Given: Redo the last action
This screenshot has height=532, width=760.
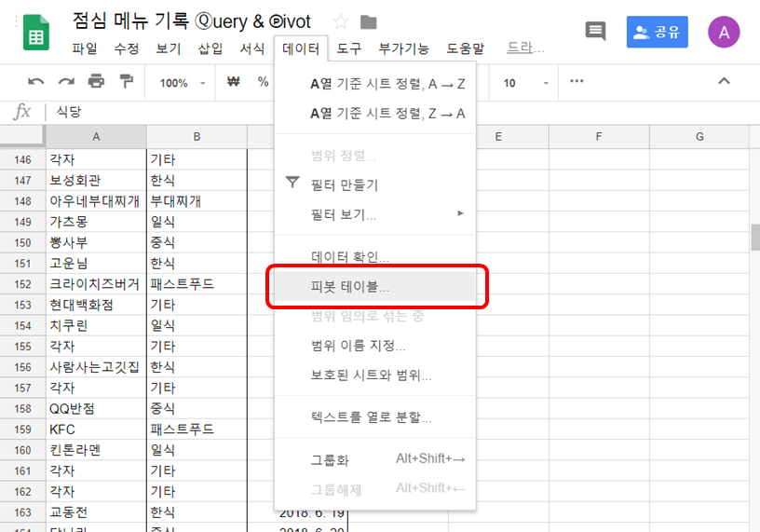Looking at the screenshot, I should click(66, 82).
